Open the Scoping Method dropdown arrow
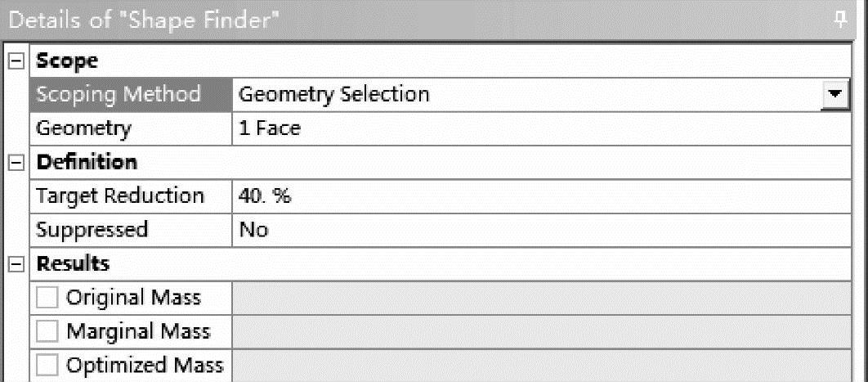Image resolution: width=868 pixels, height=382 pixels. 834,94
